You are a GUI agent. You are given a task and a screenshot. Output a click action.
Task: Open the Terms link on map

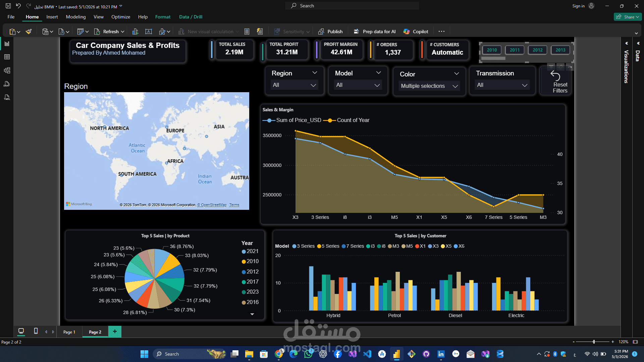click(x=234, y=205)
